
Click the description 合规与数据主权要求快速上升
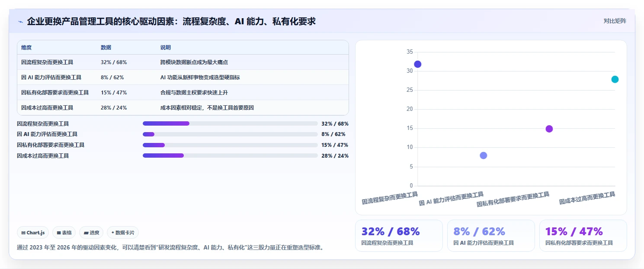(x=194, y=93)
